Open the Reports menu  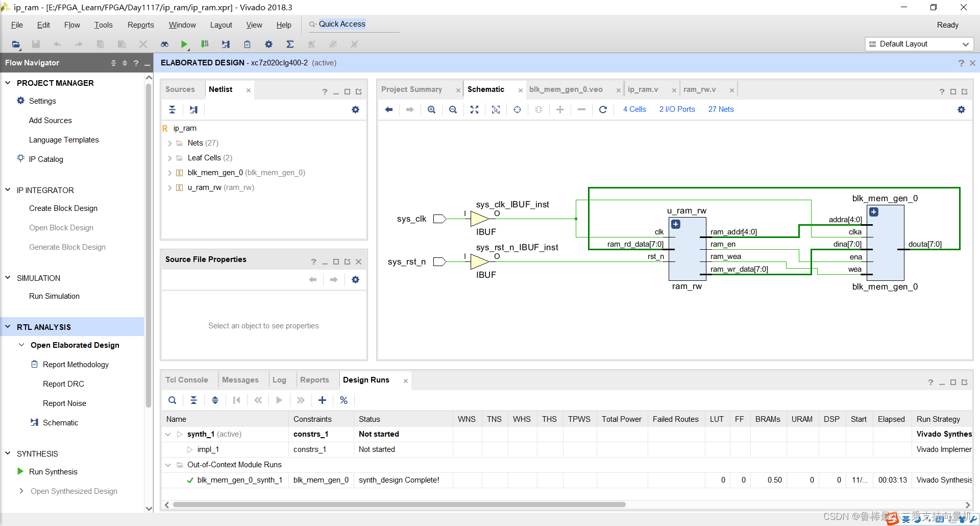(x=140, y=25)
